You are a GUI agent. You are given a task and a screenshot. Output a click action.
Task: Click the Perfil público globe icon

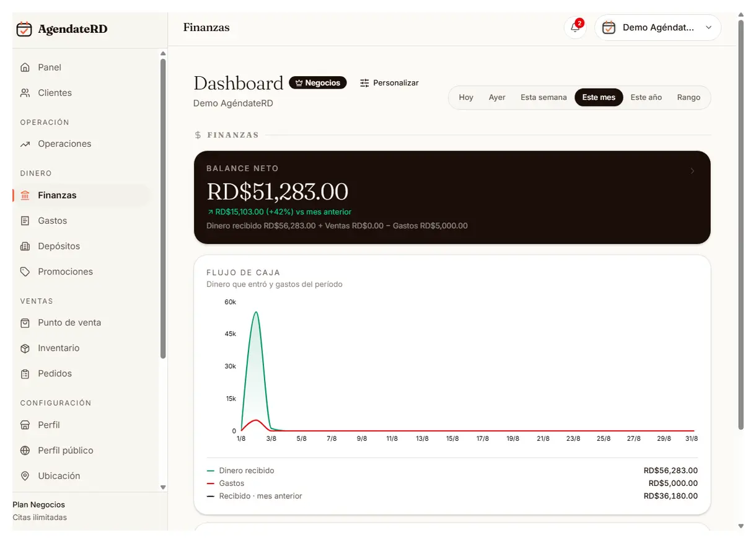point(25,451)
